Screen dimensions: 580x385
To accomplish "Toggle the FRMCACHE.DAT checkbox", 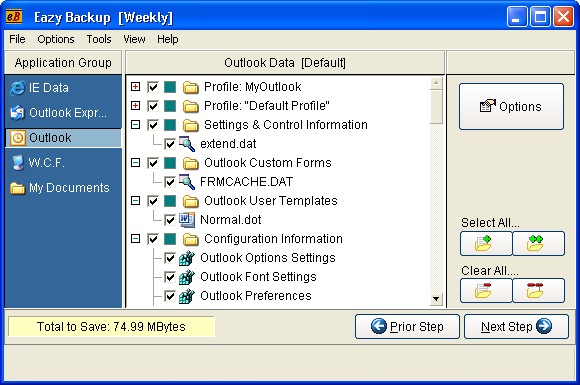I will (x=170, y=182).
